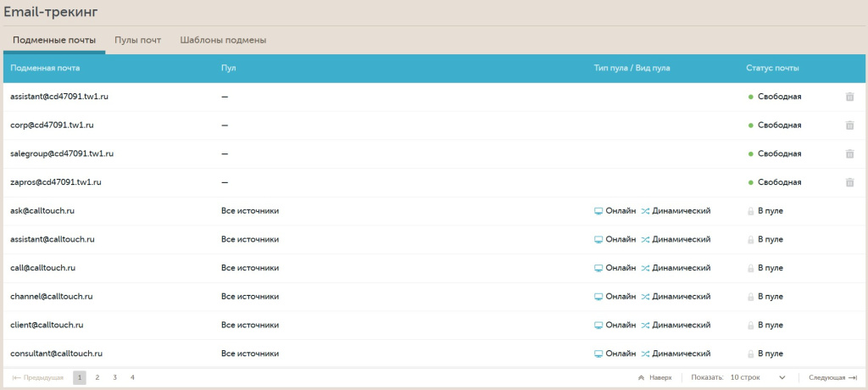The height and width of the screenshot is (390, 868).
Task: Delete the salegroup@cd47091.tw1.ru mailbox via trash icon
Action: point(849,154)
